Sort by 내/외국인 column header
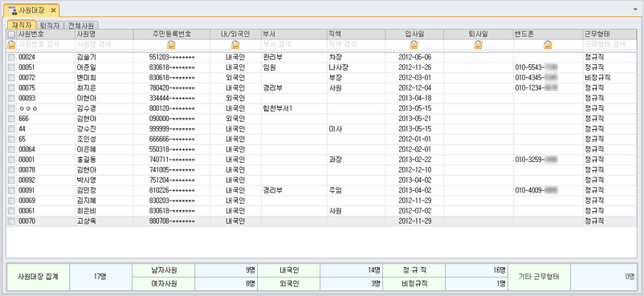Screen dimensions: 644x296 235,34
